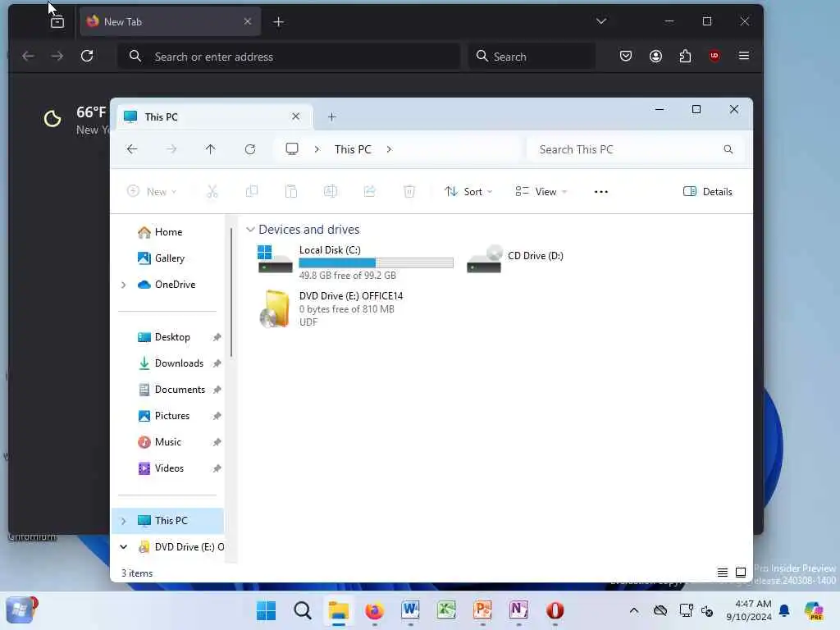Click the Rename icon in Explorer toolbar
840x630 pixels.
pos(330,191)
